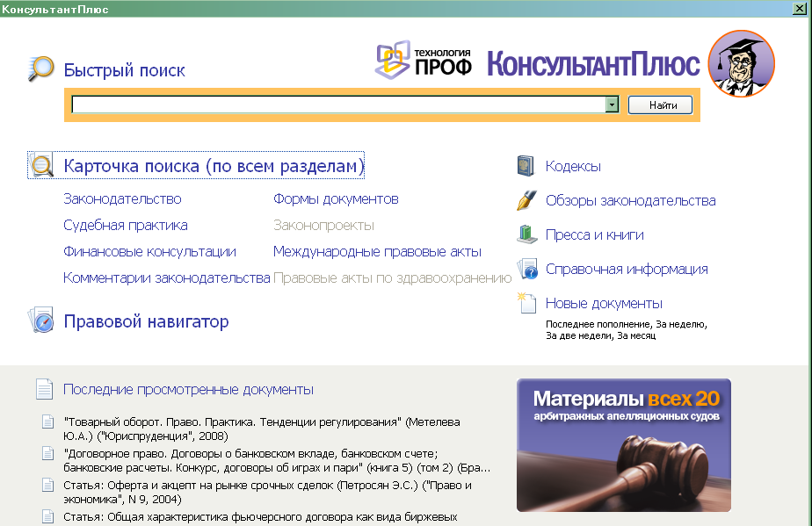Close the КонсультантПлюс window
The width and height of the screenshot is (812, 526).
[799, 8]
